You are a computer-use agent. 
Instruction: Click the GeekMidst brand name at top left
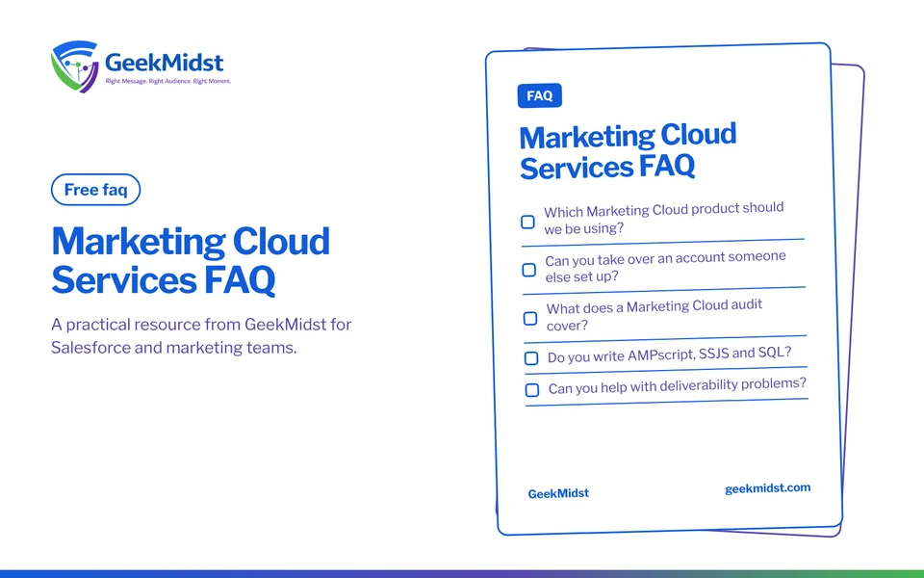tap(165, 63)
